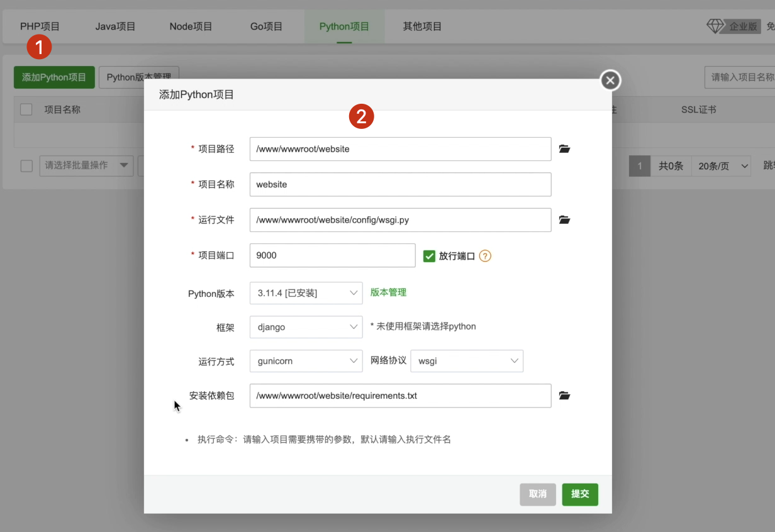
Task: Click the 提交 submit button
Action: pyautogui.click(x=580, y=494)
